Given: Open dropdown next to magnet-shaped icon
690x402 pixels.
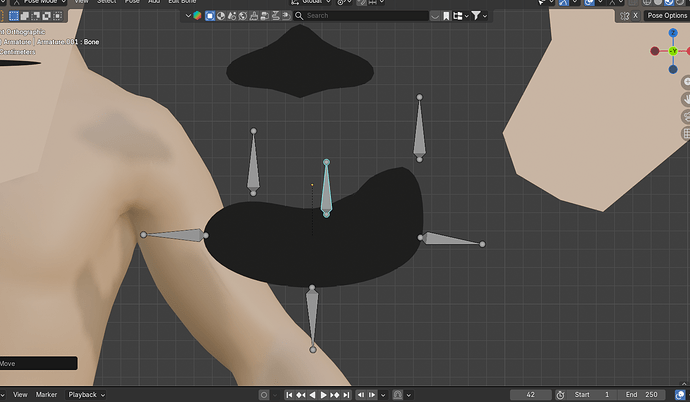Looking at the screenshot, I should [409, 395].
